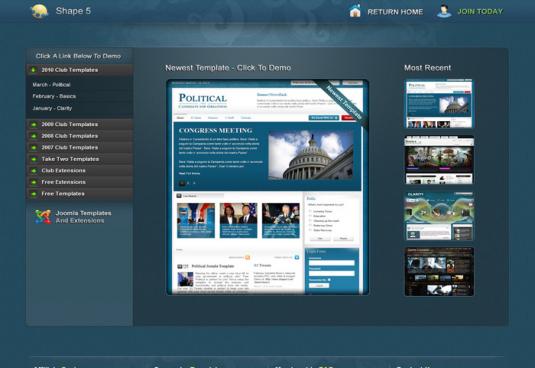The height and width of the screenshot is (368, 535).
Task: Click the Newest Template - Click To Demo heading
Action: tap(228, 68)
